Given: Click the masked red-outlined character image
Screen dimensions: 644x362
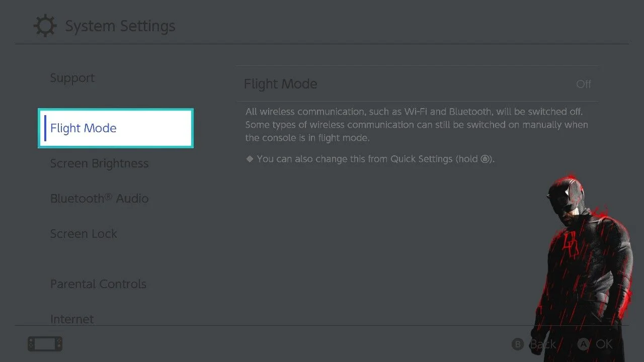Looking at the screenshot, I should point(587,267).
